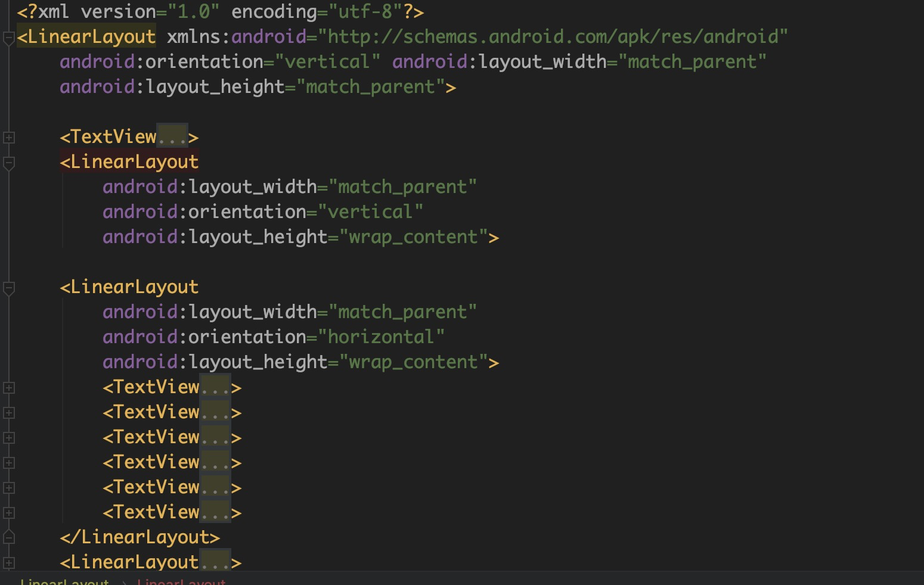924x585 pixels.
Task: Expand the top-level folded TextView gutter icon
Action: [x=9, y=138]
